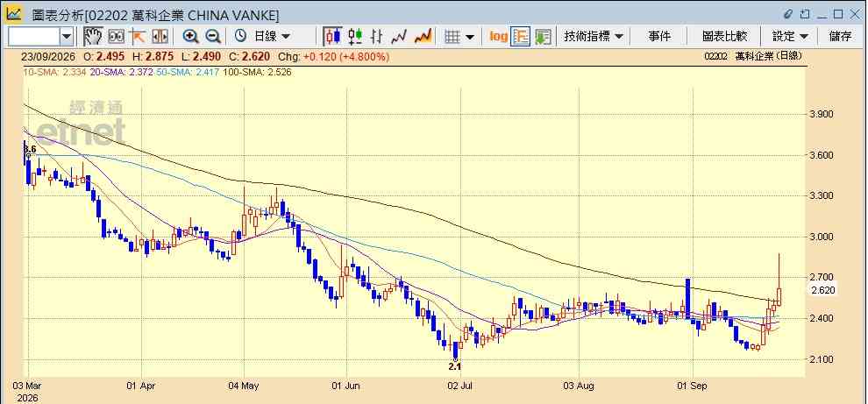Select the orange arrow pointer tool

tap(138, 37)
